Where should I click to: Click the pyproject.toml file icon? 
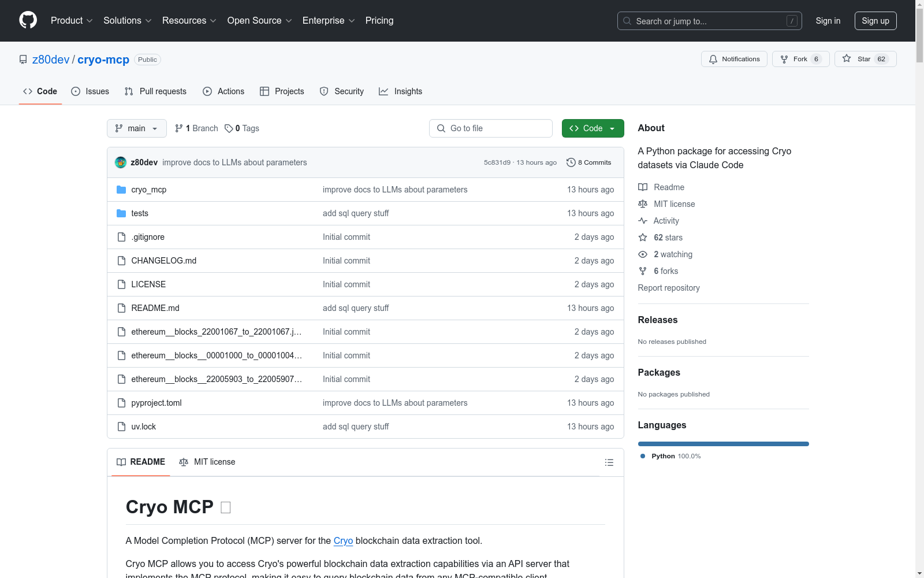(x=121, y=403)
